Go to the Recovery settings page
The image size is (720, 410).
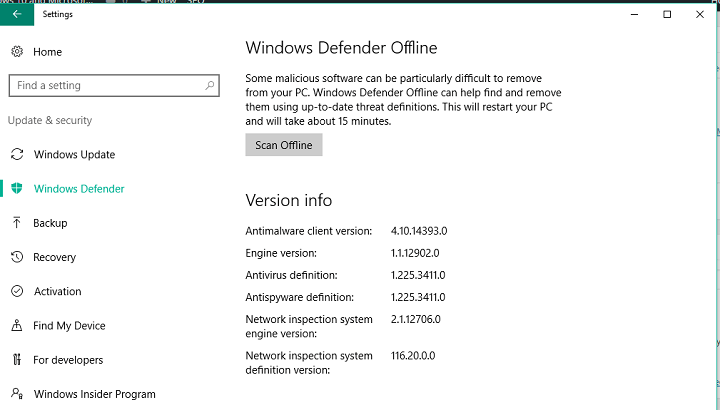54,257
